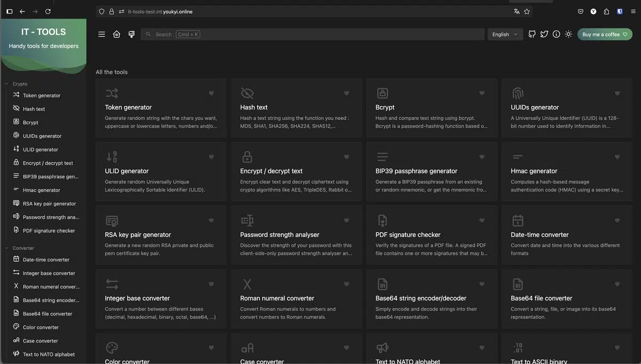Click the Roman numeral converter card X icon
Viewport: 641px width, 364px height.
tap(247, 284)
